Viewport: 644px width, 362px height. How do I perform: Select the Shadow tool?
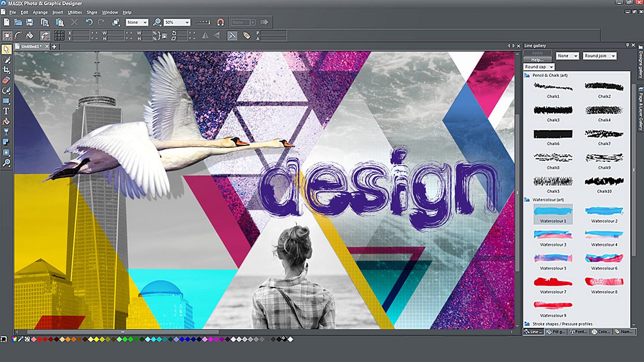tap(7, 142)
